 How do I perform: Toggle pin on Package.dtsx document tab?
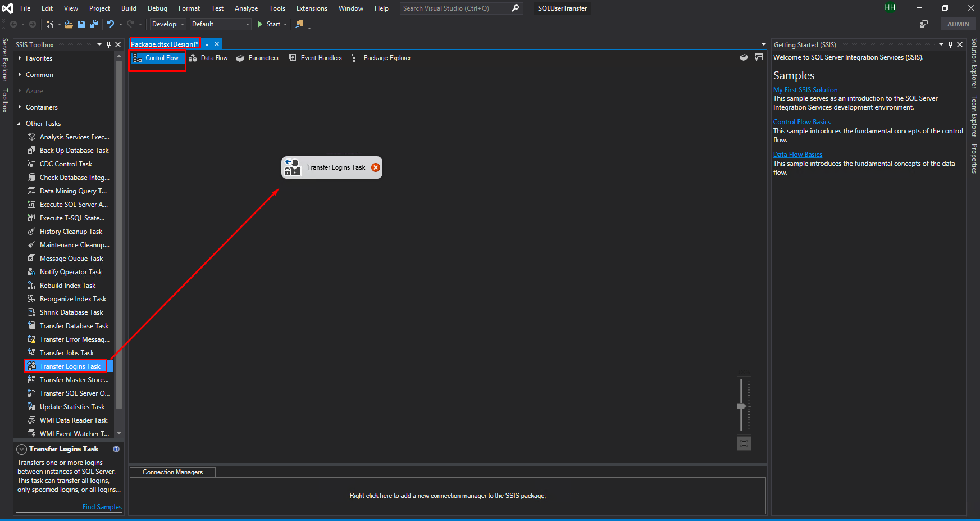pyautogui.click(x=207, y=44)
